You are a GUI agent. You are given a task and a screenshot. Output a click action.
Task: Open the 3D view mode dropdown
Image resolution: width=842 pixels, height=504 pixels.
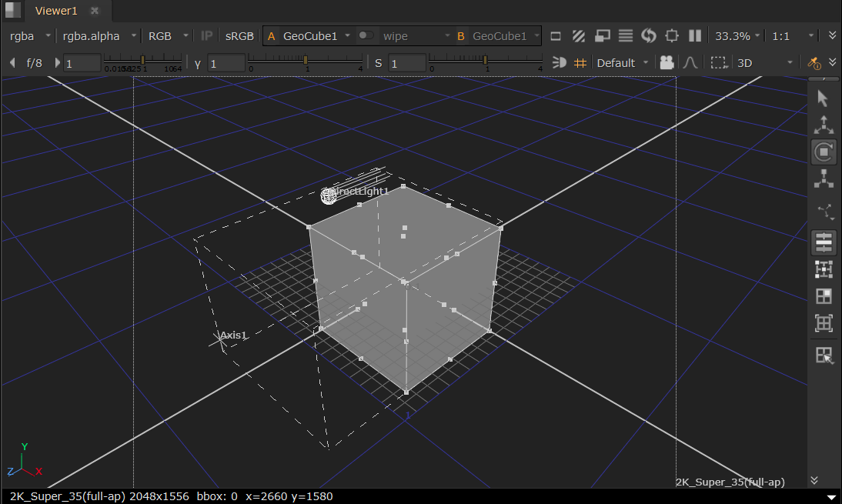coord(763,63)
